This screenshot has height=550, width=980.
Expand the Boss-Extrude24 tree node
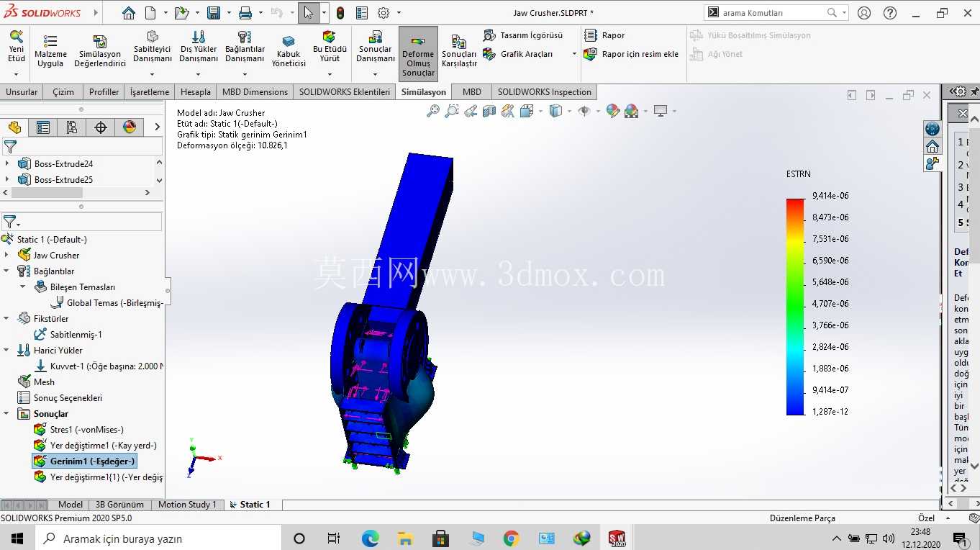(x=7, y=163)
